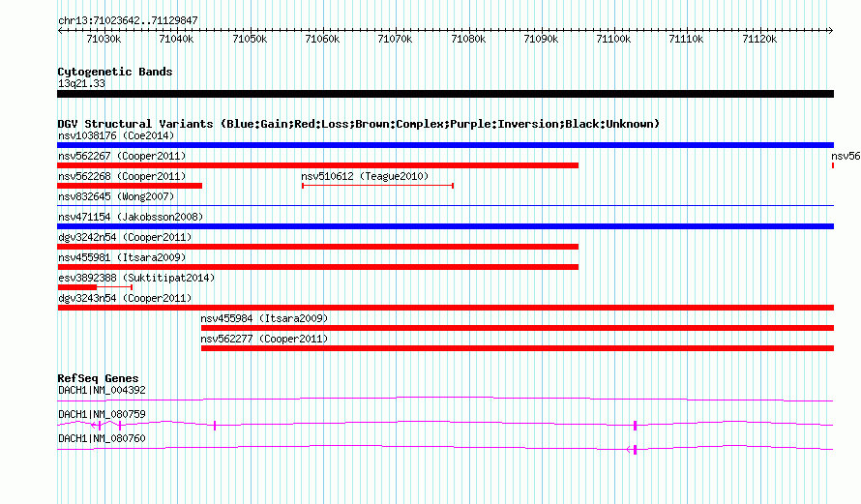The width and height of the screenshot is (861, 504).
Task: Click the 71090k ruler tick label
Action: click(x=541, y=39)
